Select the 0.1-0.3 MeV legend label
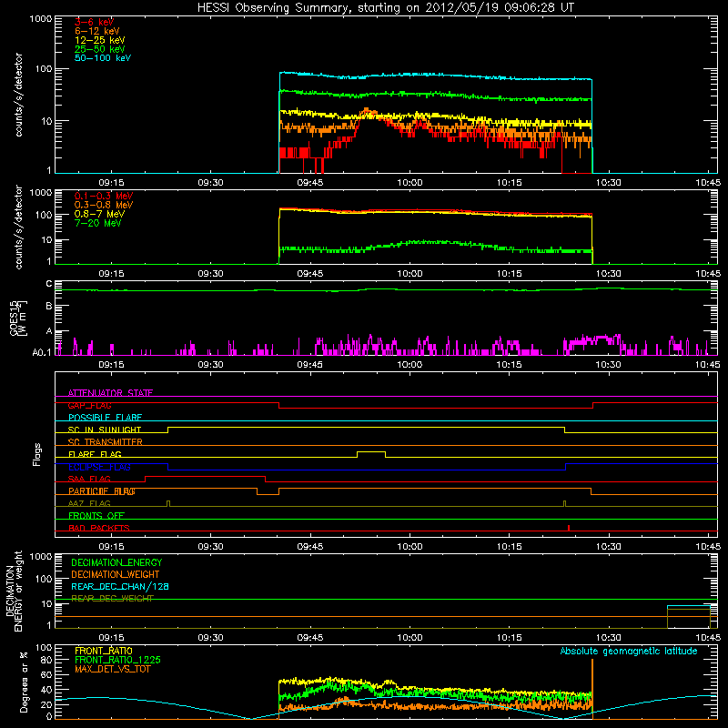 [104, 196]
